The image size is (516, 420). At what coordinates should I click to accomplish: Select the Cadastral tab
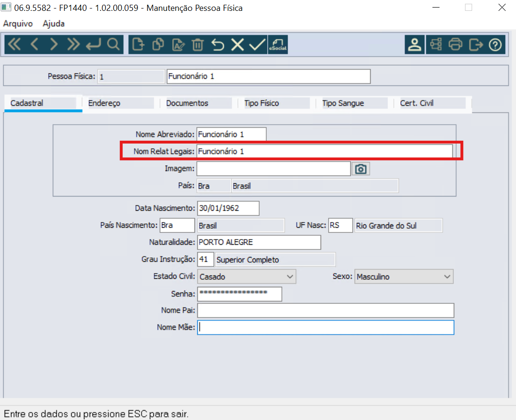[x=43, y=103]
